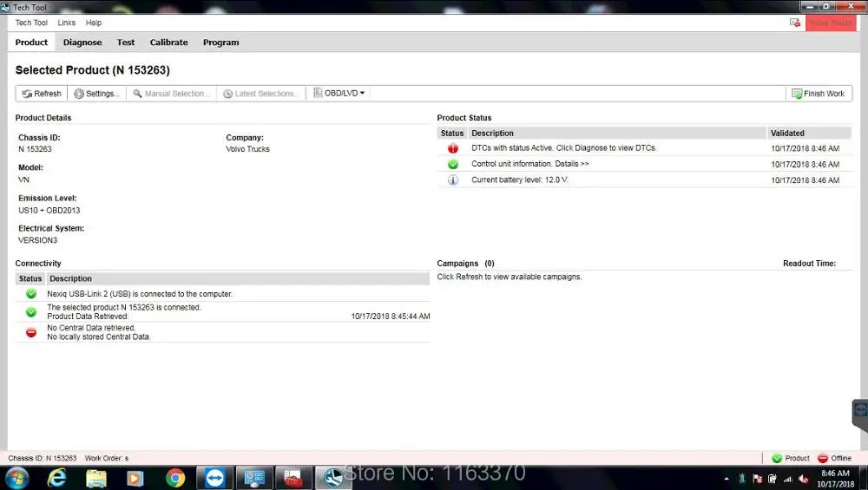Open the Product tab
Screen dimensions: 868x490
point(31,42)
